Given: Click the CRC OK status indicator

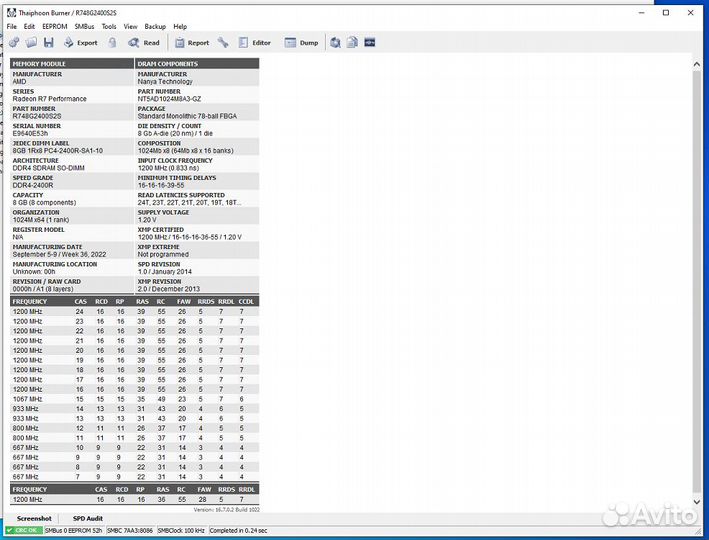Looking at the screenshot, I should (x=26, y=530).
